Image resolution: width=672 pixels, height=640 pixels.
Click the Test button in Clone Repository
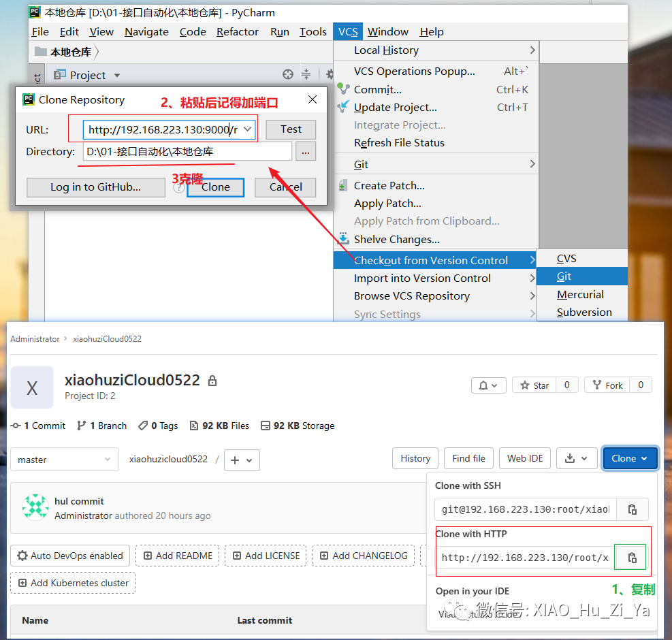tap(291, 129)
